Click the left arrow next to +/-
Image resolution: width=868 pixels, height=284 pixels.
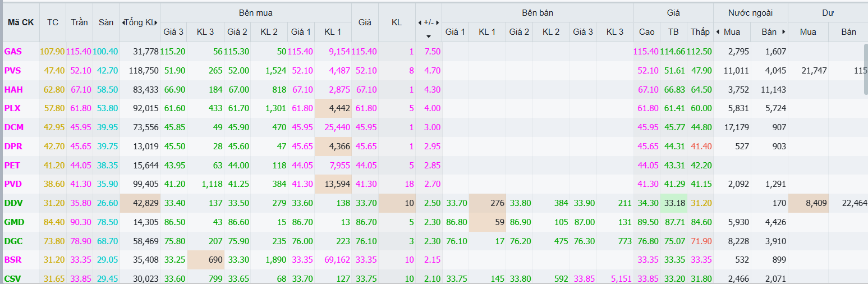click(420, 22)
